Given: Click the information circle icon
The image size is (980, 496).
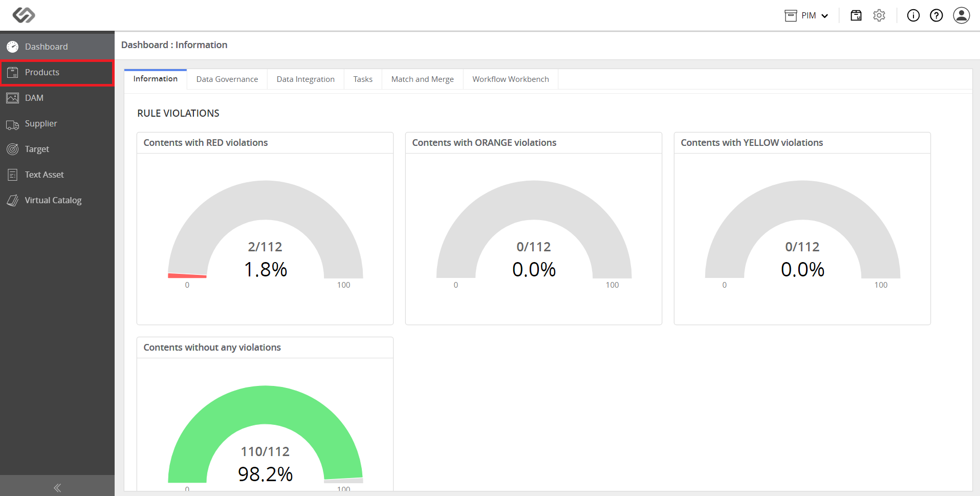Looking at the screenshot, I should tap(913, 15).
